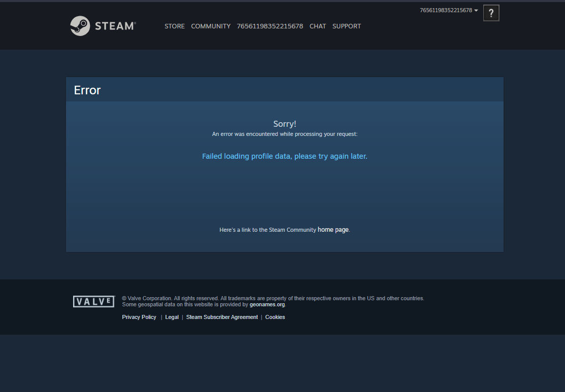Click the Valve logo in footer
Viewport: 565px width, 392px height.
click(94, 301)
